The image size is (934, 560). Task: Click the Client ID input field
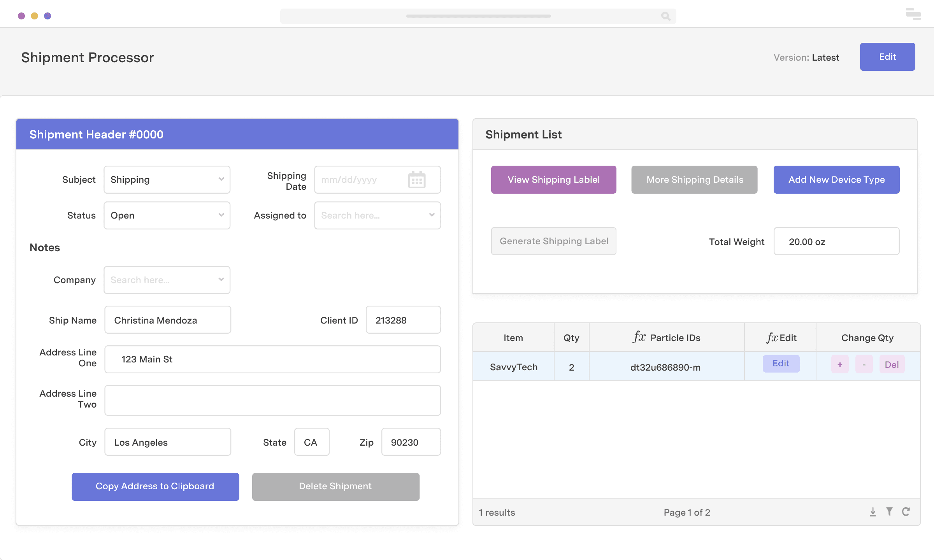403,320
